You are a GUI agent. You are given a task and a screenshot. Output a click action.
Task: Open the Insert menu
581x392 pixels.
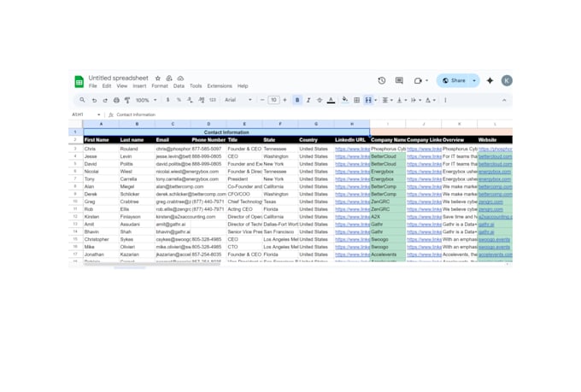point(139,86)
